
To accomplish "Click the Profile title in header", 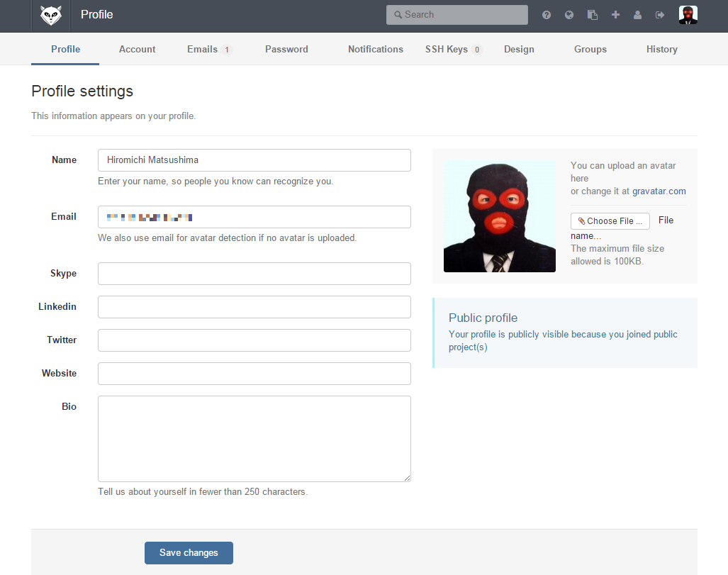I will [x=96, y=15].
